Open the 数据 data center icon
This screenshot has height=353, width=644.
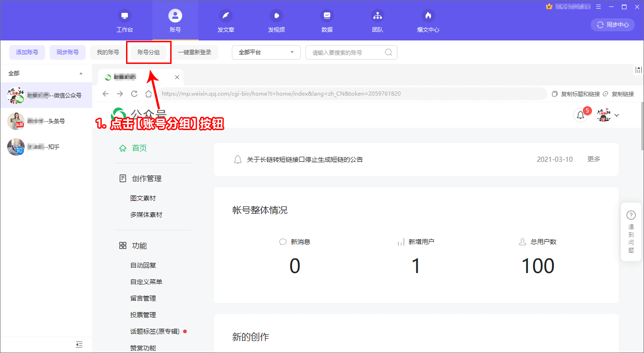pos(327,21)
